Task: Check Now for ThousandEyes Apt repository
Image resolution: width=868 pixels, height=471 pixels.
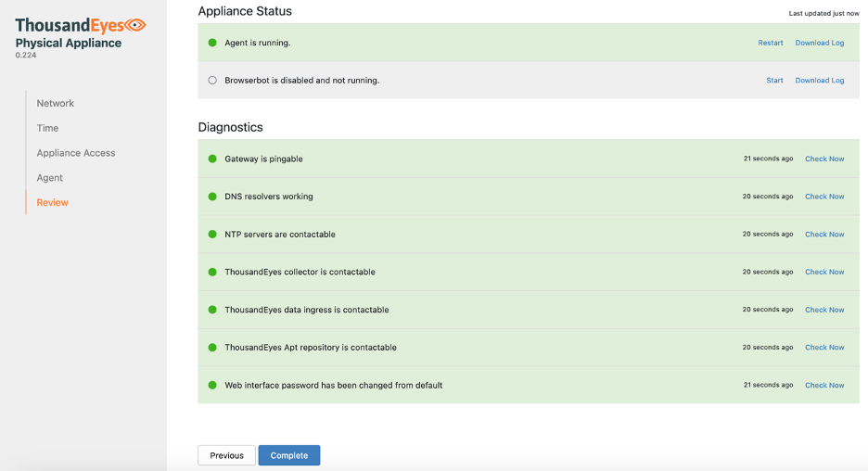Action: point(823,348)
